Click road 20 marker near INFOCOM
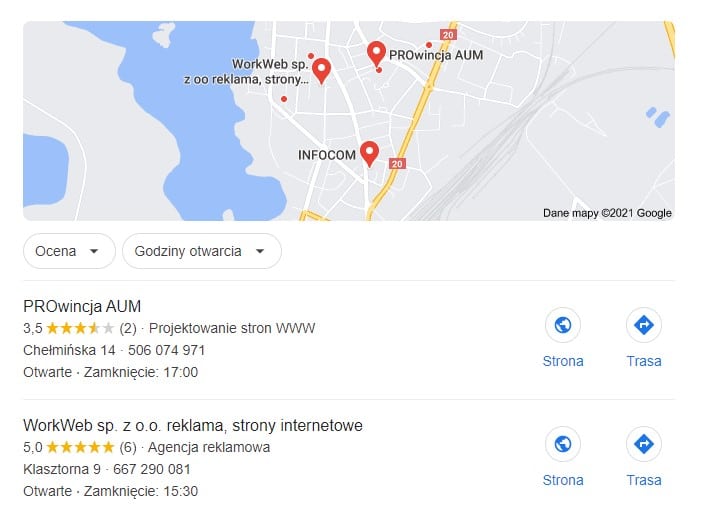The width and height of the screenshot is (713, 515). [397, 164]
